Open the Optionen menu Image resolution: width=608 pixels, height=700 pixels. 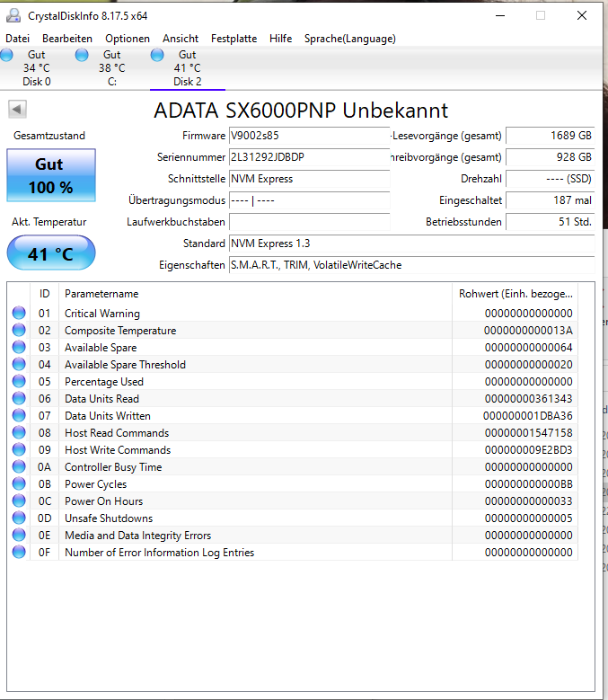(128, 39)
